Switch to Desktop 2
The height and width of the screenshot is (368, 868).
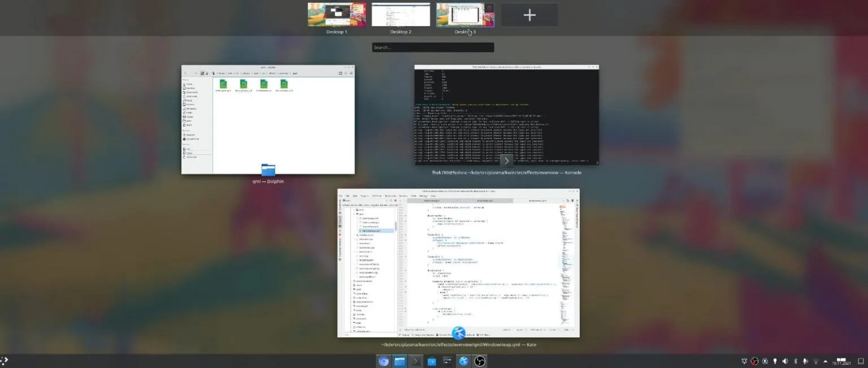pos(400,15)
